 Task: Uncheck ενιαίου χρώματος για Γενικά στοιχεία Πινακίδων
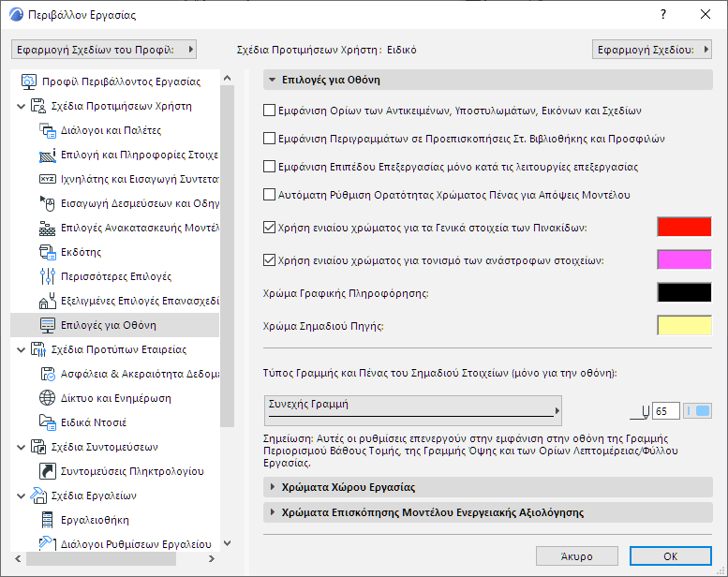[x=269, y=228]
